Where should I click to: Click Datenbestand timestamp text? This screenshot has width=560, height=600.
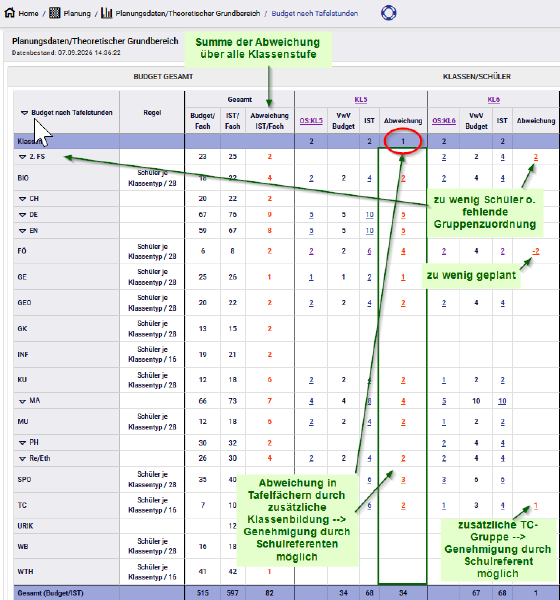(x=66, y=53)
